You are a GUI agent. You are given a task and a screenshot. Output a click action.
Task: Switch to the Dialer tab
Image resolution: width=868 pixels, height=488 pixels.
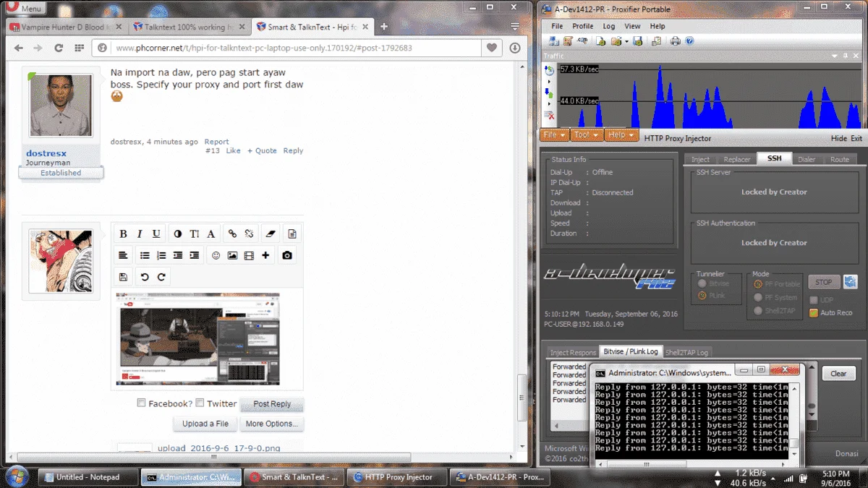pyautogui.click(x=807, y=159)
